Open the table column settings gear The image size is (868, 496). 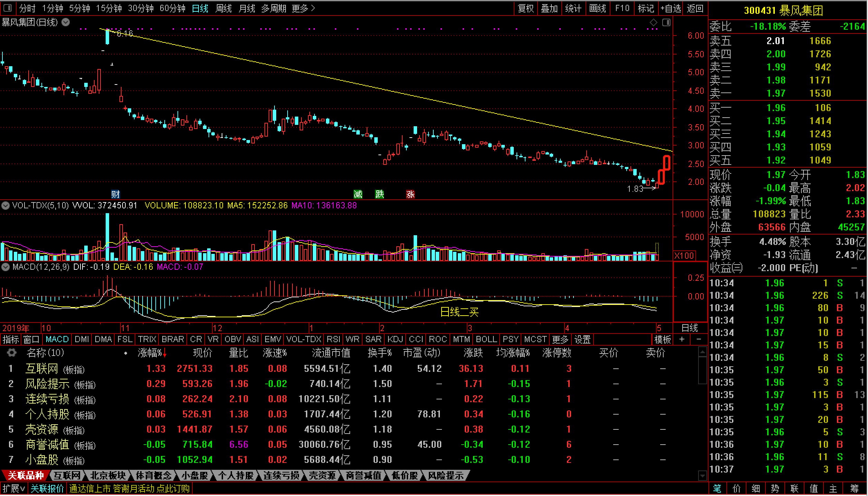[x=12, y=353]
